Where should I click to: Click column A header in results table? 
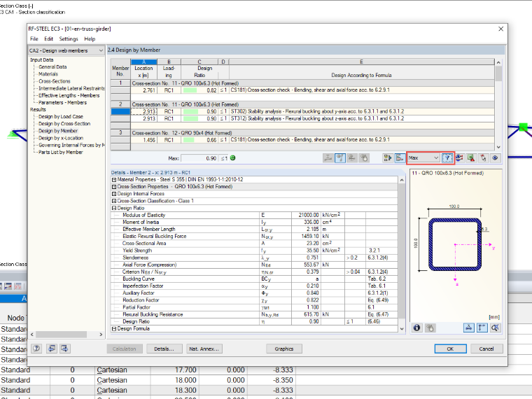coord(144,62)
